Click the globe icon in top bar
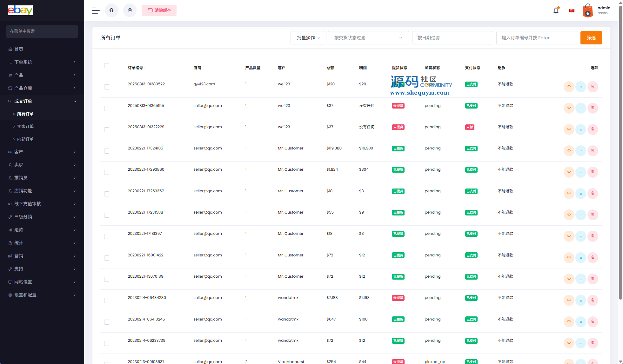This screenshot has width=623, height=364. tap(111, 10)
